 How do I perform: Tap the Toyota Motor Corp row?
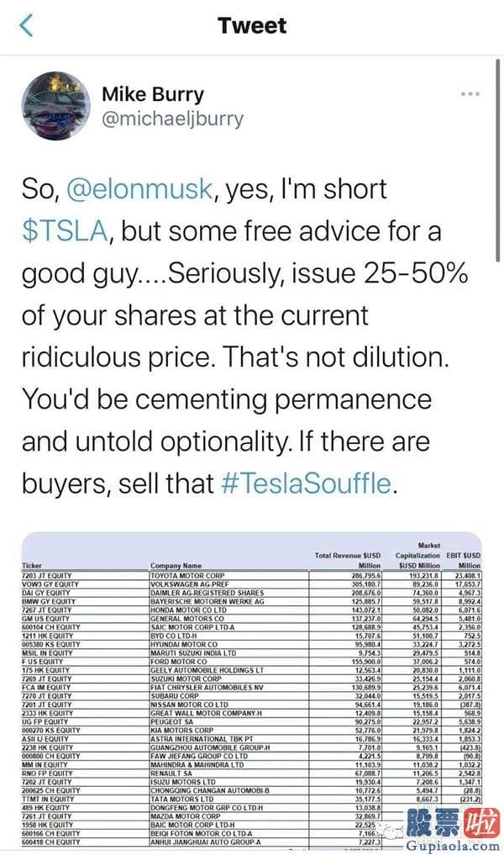(x=251, y=575)
